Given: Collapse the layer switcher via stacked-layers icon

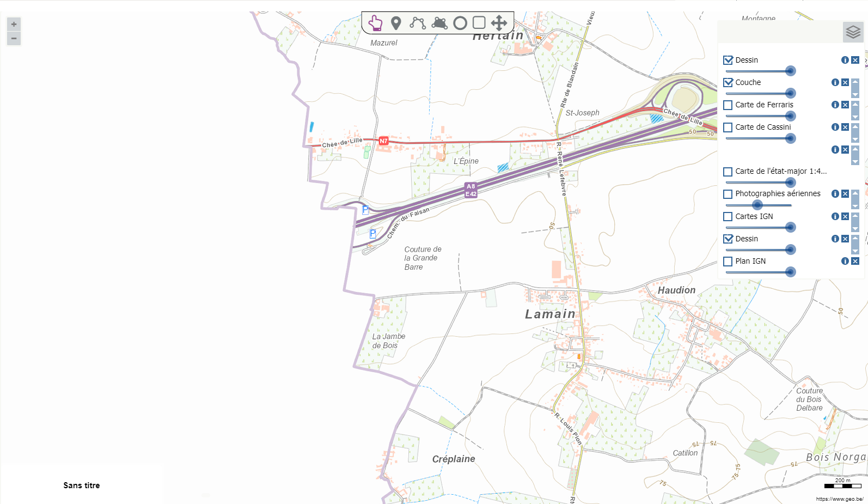Looking at the screenshot, I should point(853,32).
